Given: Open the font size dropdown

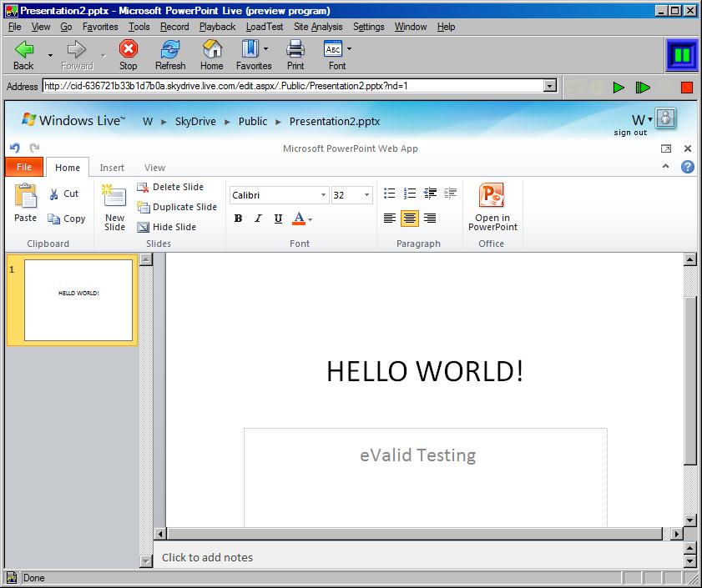Looking at the screenshot, I should [x=366, y=195].
